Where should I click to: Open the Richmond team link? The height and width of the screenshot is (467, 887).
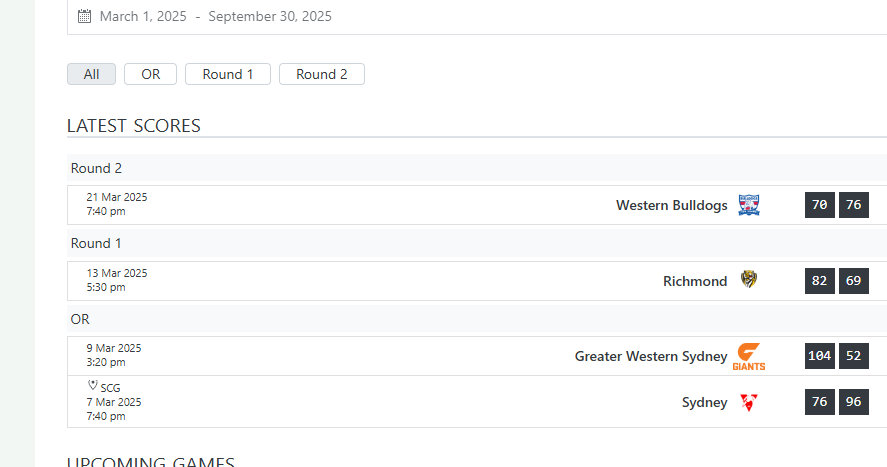[x=695, y=281]
